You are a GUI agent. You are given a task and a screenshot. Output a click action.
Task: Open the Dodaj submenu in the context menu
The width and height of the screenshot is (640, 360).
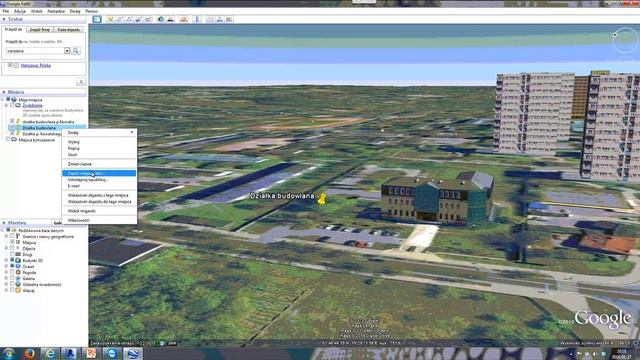[100, 133]
